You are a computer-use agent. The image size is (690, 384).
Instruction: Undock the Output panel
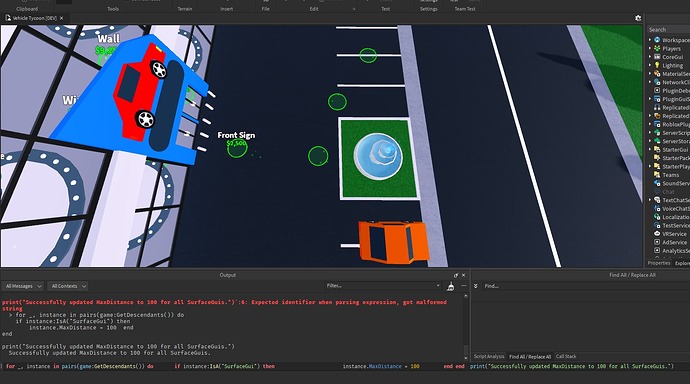(456, 275)
